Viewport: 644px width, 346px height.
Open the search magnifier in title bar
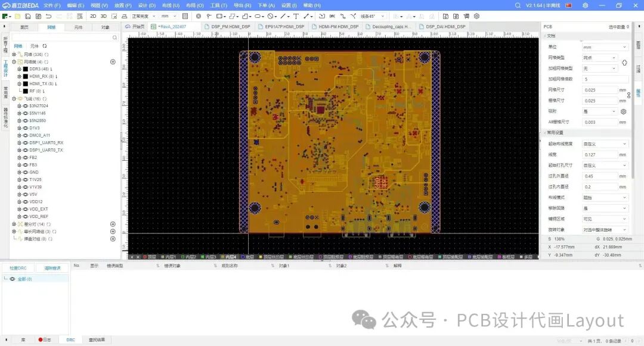[518, 5]
